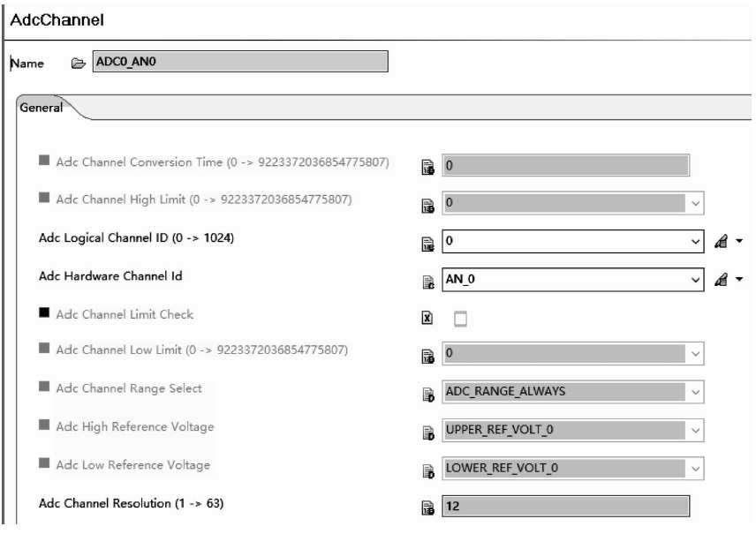Image resolution: width=756 pixels, height=534 pixels.
Task: Toggle the enable square for High Reference Voltage
Action: click(x=44, y=425)
